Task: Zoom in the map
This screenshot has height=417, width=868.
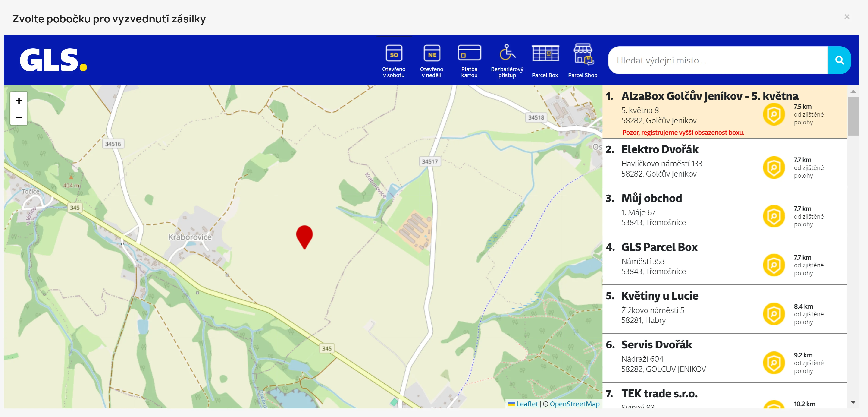Action: (x=19, y=101)
